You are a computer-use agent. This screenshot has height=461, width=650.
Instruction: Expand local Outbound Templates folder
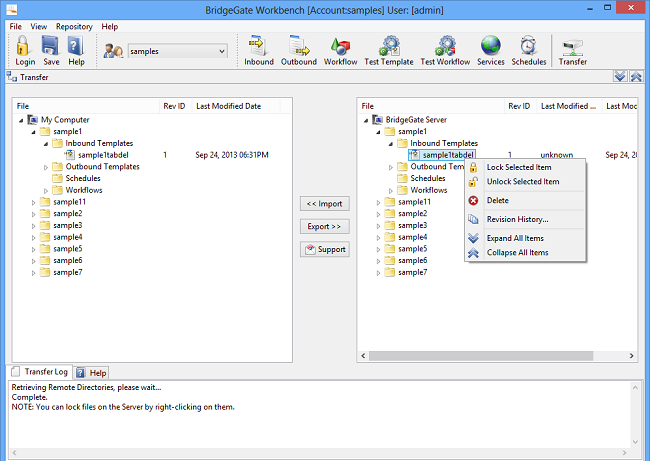(46, 167)
